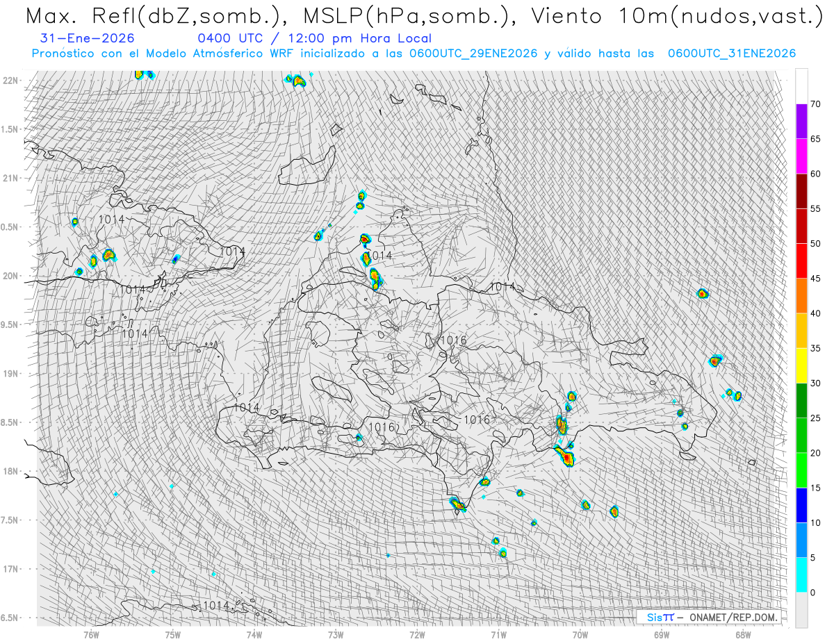Click the '70W' longitude axis label

pyautogui.click(x=580, y=634)
